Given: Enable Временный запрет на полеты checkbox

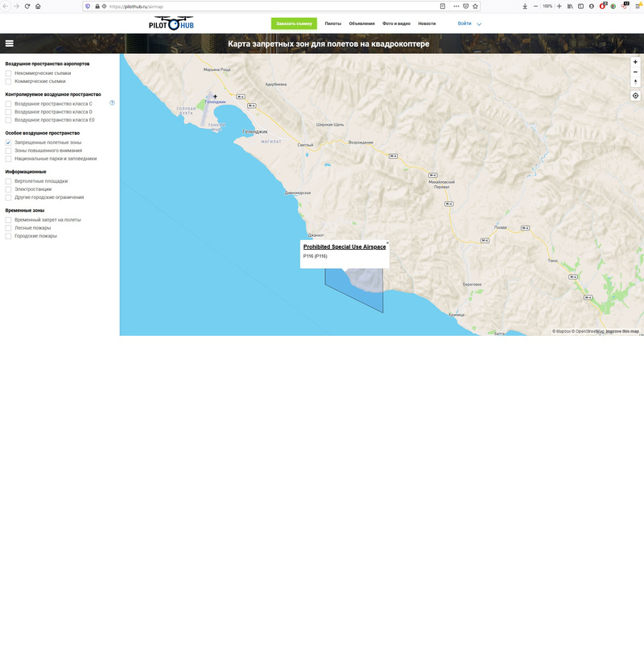Looking at the screenshot, I should (x=8, y=220).
